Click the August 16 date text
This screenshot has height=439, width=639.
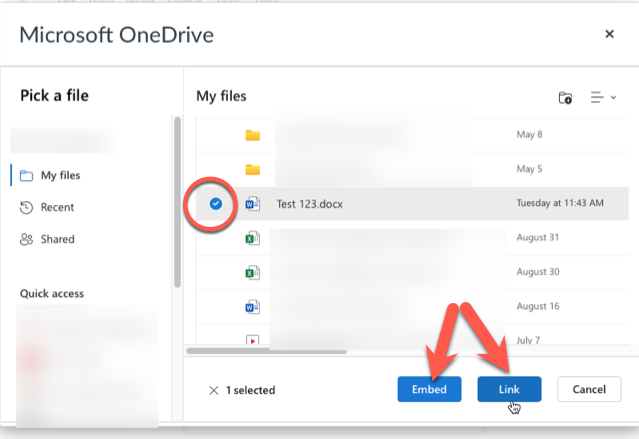pos(538,306)
